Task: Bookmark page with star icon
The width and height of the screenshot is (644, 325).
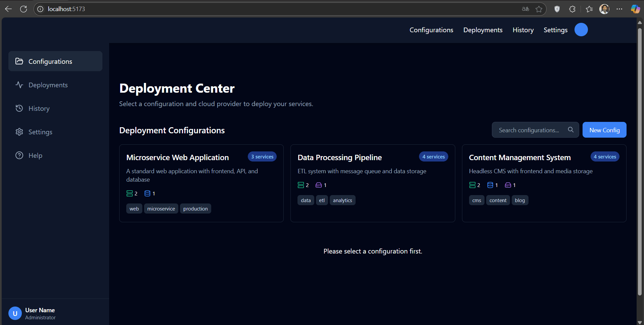Action: pos(539,9)
